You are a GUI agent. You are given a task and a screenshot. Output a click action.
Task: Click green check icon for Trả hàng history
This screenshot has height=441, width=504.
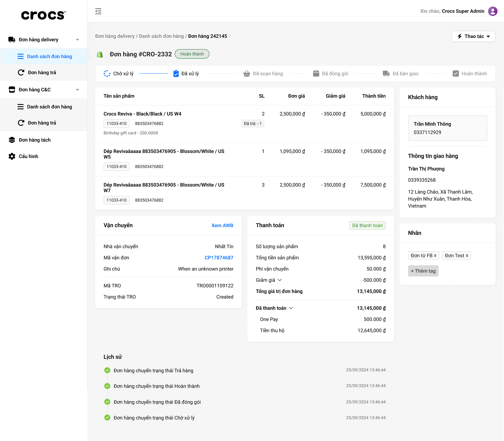pyautogui.click(x=107, y=370)
